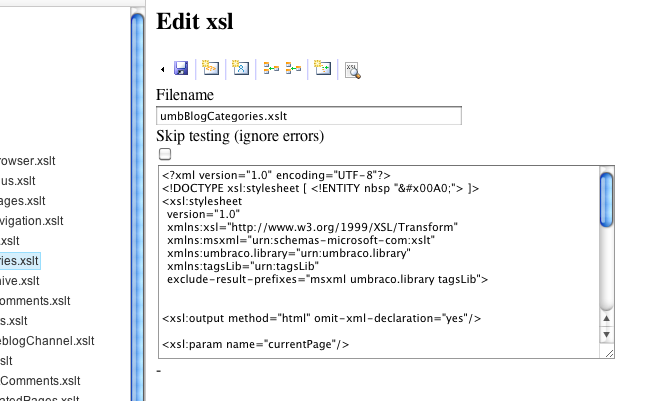Click the toolbar icon with green plus

pyautogui.click(x=322, y=68)
